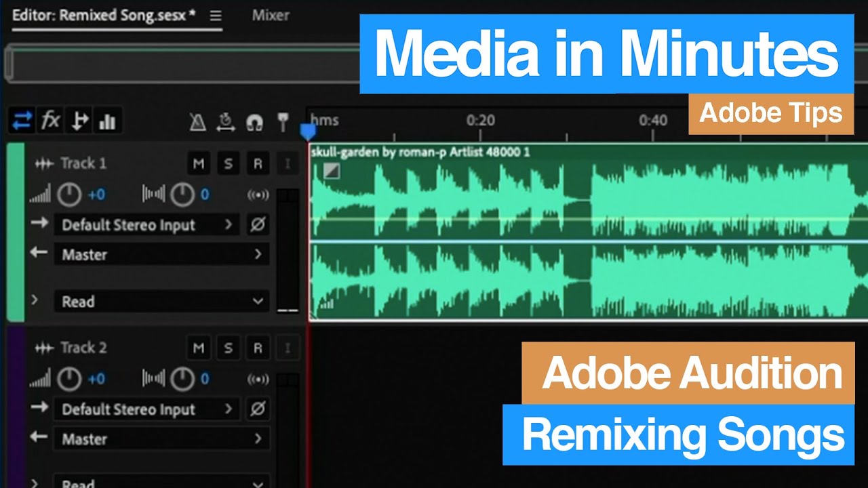Click Track 2 volume value +0
Screen dimensions: 868x488
pyautogui.click(x=96, y=380)
